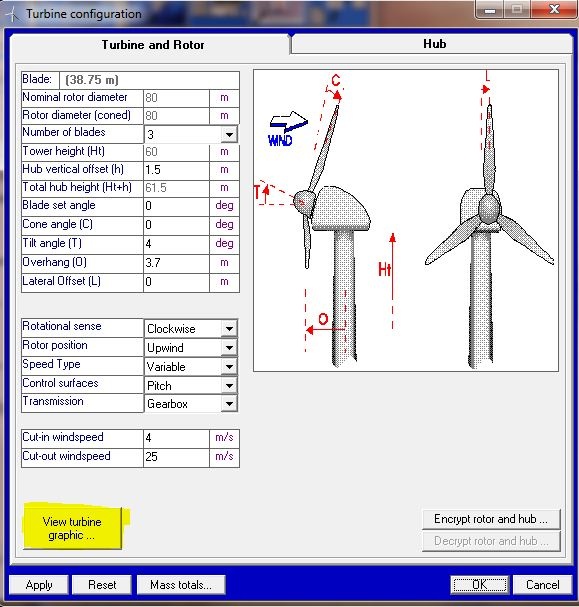Viewport: 579px width, 607px height.
Task: Click the Mass totals button
Action: click(181, 585)
